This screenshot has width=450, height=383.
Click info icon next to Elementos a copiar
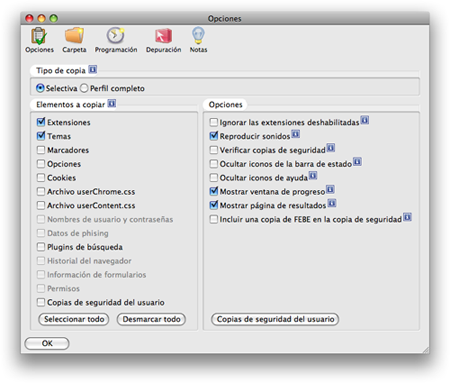[112, 104]
